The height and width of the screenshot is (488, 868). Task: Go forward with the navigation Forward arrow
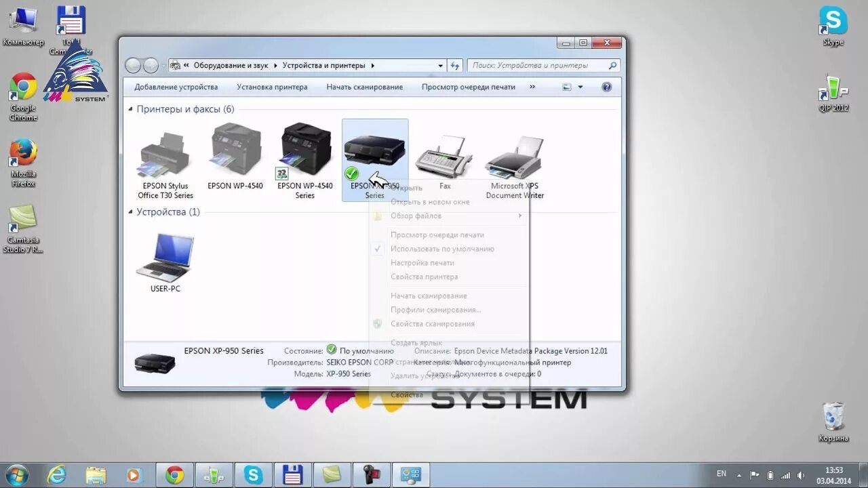(151, 66)
